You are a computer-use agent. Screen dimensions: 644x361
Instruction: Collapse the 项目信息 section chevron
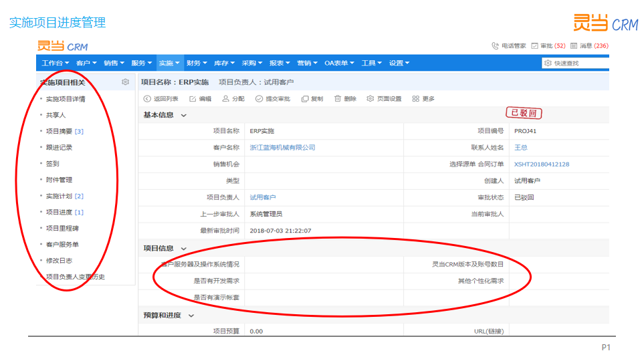(184, 249)
